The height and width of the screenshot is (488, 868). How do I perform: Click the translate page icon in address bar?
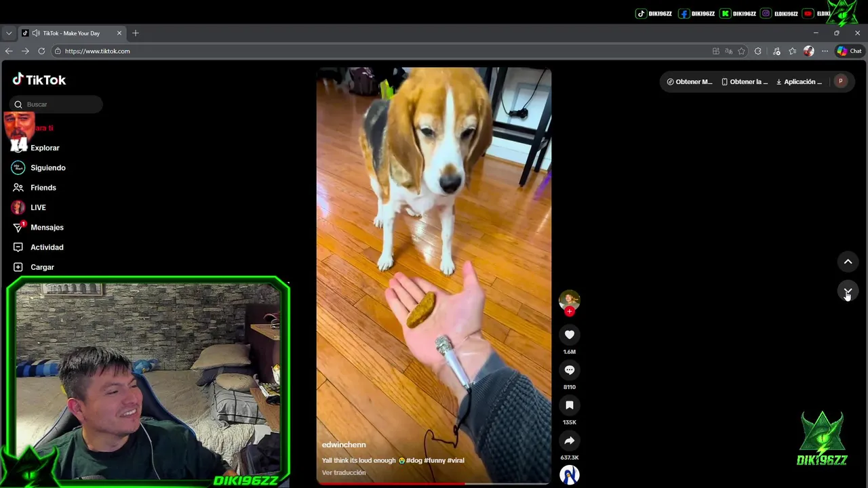(x=728, y=51)
